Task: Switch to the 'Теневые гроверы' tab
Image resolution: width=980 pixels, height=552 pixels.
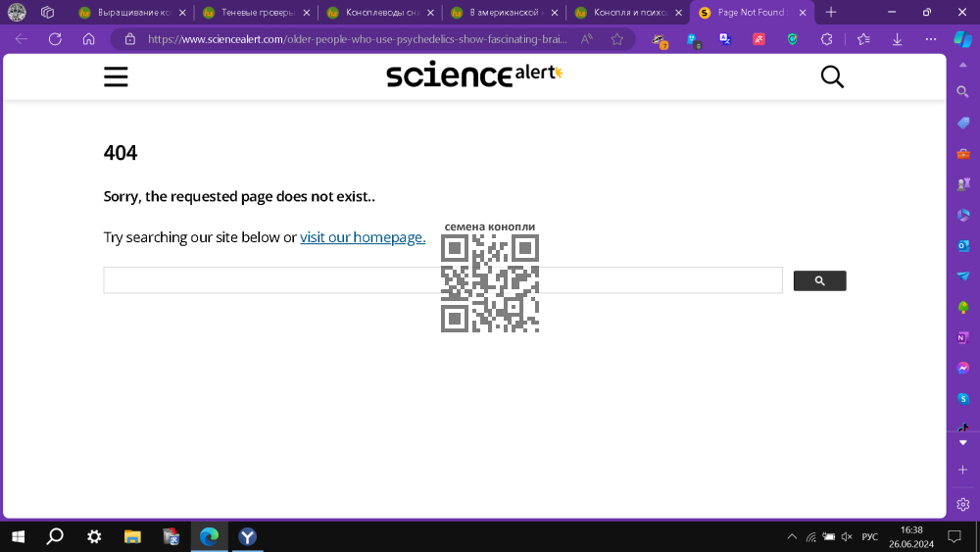Action: click(x=256, y=13)
